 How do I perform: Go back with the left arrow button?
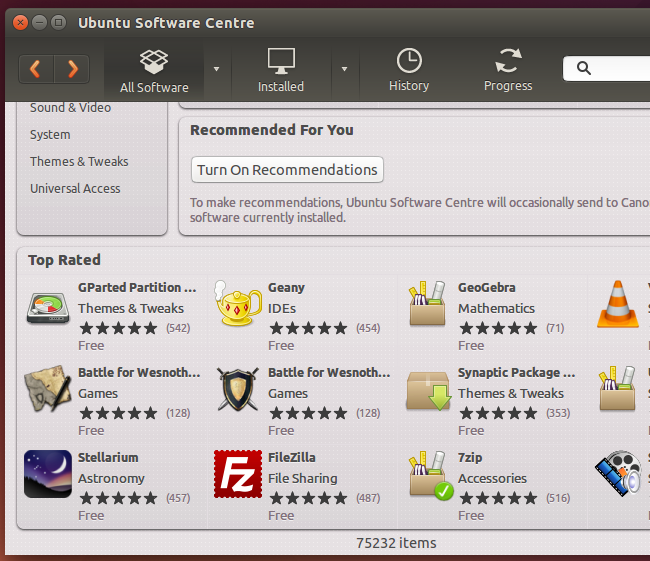tap(36, 69)
